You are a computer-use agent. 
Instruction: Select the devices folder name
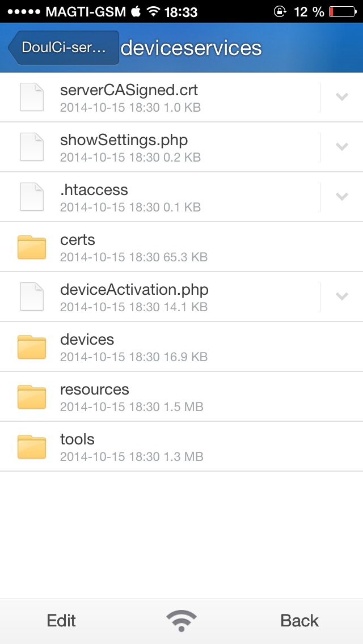(87, 340)
